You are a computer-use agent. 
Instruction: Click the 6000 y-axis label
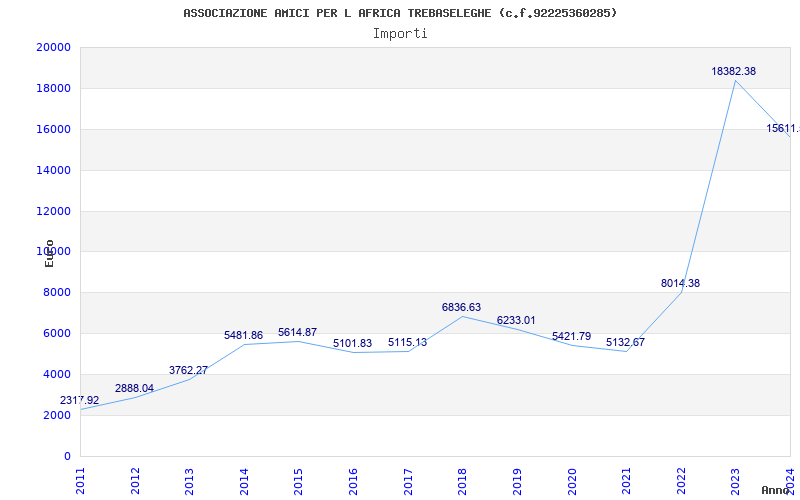(57, 334)
